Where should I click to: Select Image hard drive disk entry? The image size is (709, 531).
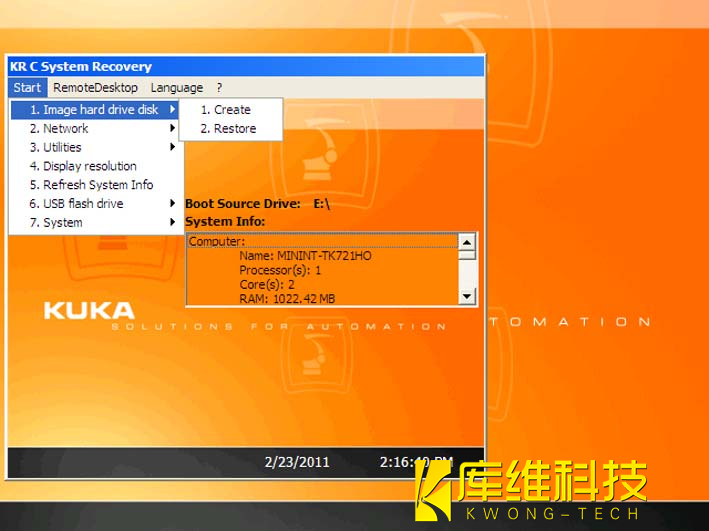point(93,110)
